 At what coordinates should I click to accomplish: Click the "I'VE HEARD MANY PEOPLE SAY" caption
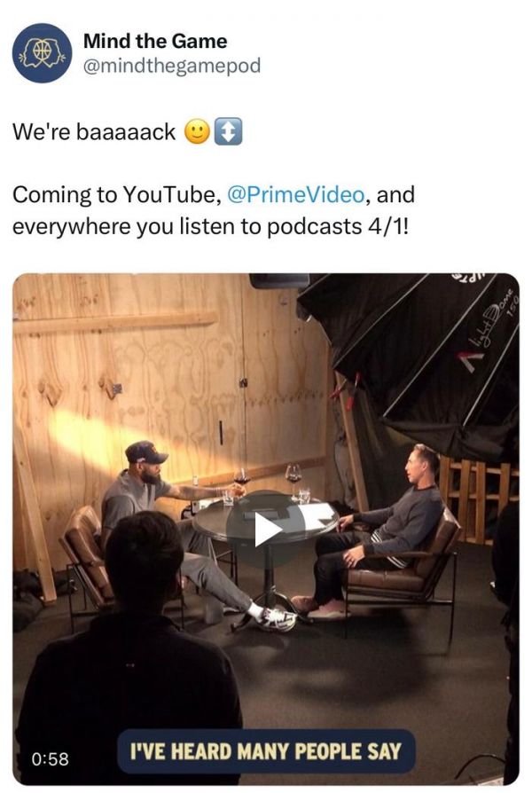tap(265, 751)
